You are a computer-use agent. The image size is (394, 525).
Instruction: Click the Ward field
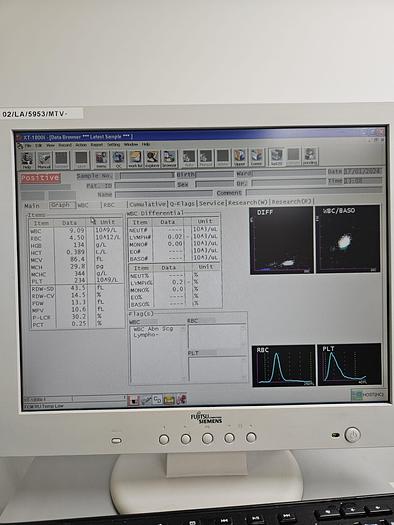click(289, 173)
